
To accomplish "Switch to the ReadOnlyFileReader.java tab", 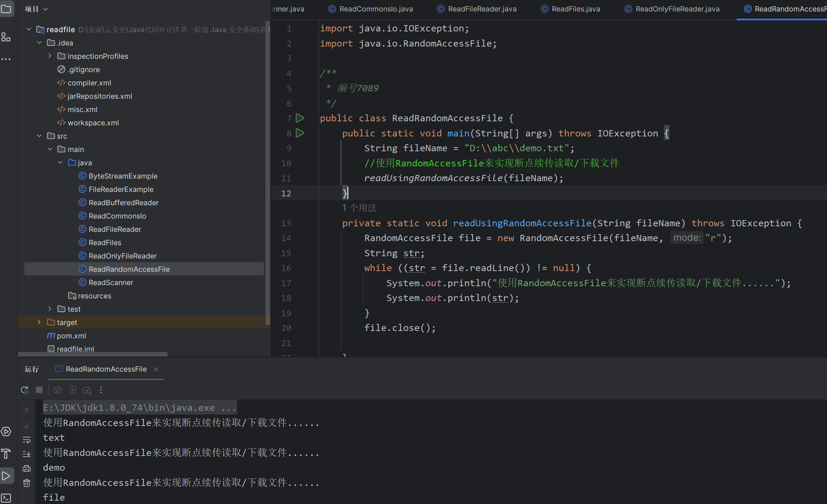I will pyautogui.click(x=677, y=9).
